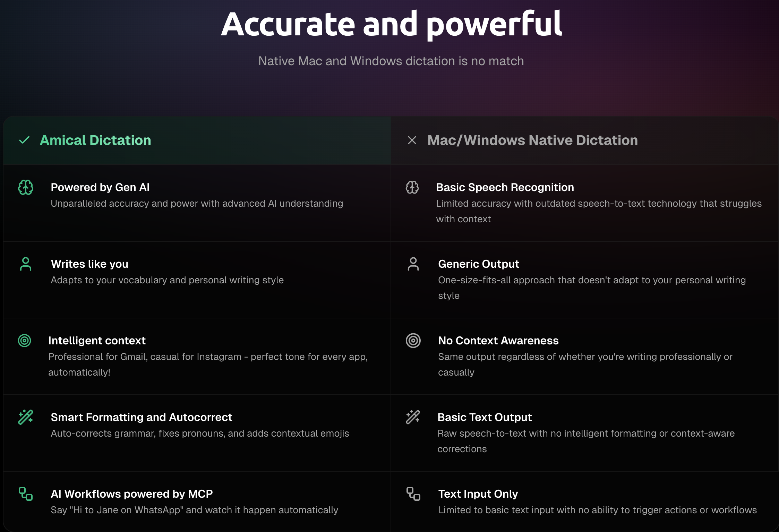Viewport: 779px width, 532px height.
Task: Click the green magic wand icon beside Smart Formatting
Action: point(26,417)
